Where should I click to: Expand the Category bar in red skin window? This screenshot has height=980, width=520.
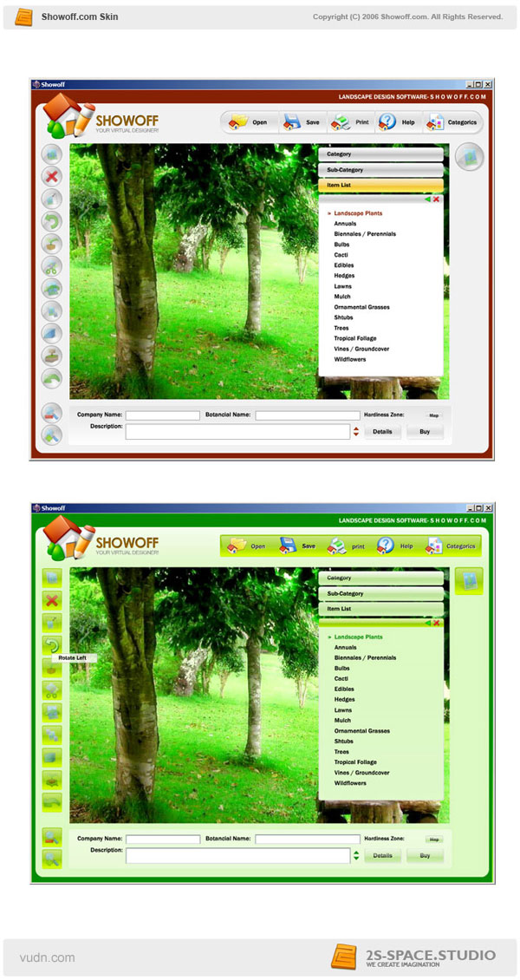380,154
